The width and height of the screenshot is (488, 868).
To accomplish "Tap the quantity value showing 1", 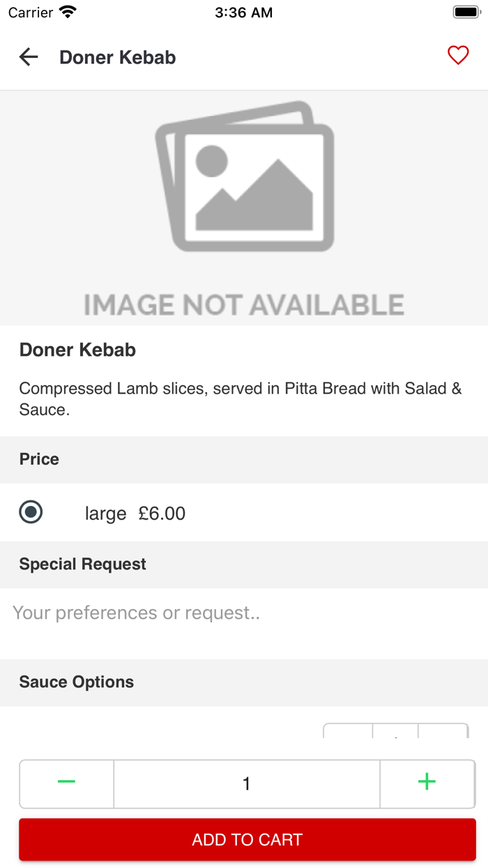I will point(246,784).
